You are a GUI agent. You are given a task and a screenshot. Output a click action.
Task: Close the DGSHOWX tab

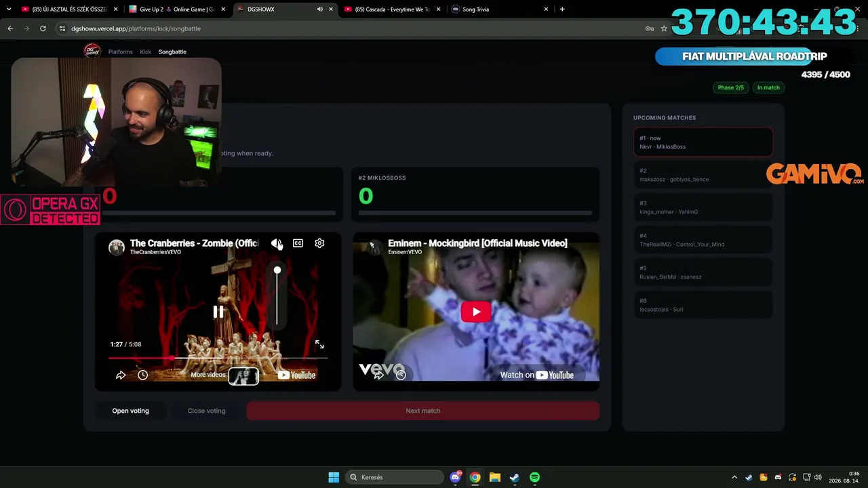tap(331, 9)
